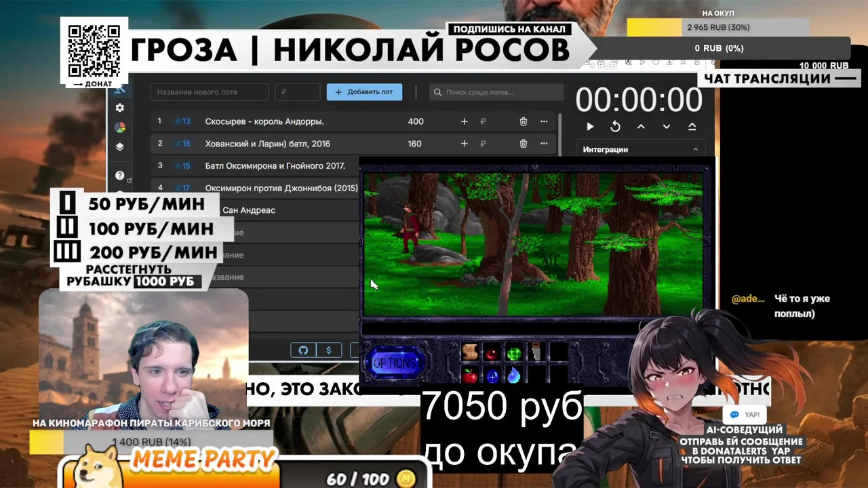Click the blue OPTIONS gem button in game
This screenshot has height=488, width=868.
coord(396,363)
